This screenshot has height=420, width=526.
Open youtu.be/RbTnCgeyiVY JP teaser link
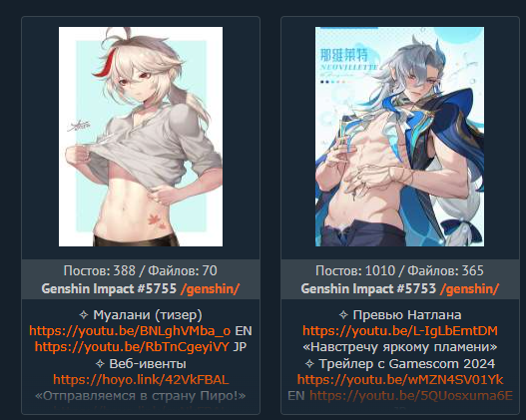pos(132,346)
